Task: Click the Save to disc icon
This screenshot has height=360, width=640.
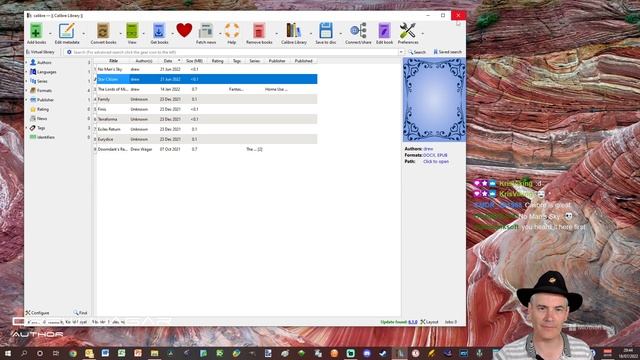Action: tap(325, 31)
